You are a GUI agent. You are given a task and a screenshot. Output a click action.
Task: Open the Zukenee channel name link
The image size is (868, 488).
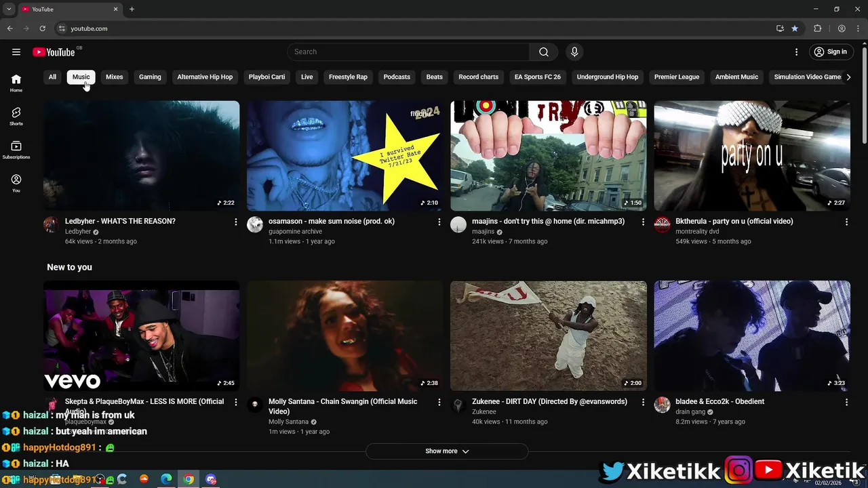click(484, 412)
